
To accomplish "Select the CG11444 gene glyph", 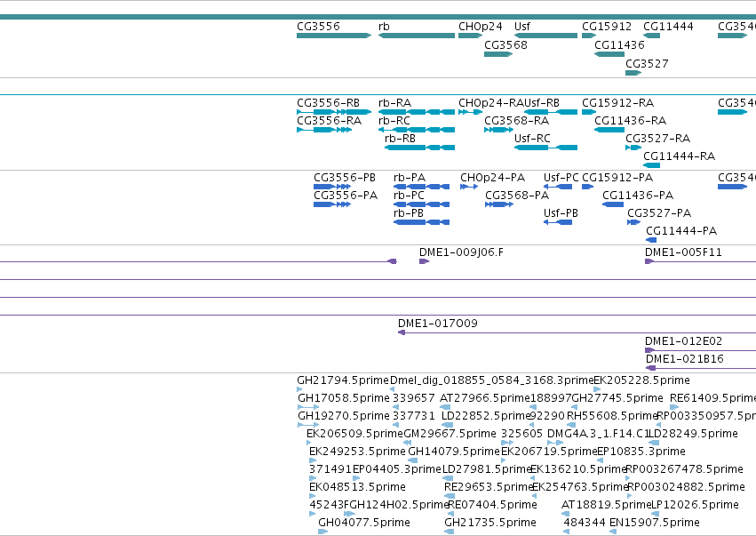I will [x=651, y=36].
